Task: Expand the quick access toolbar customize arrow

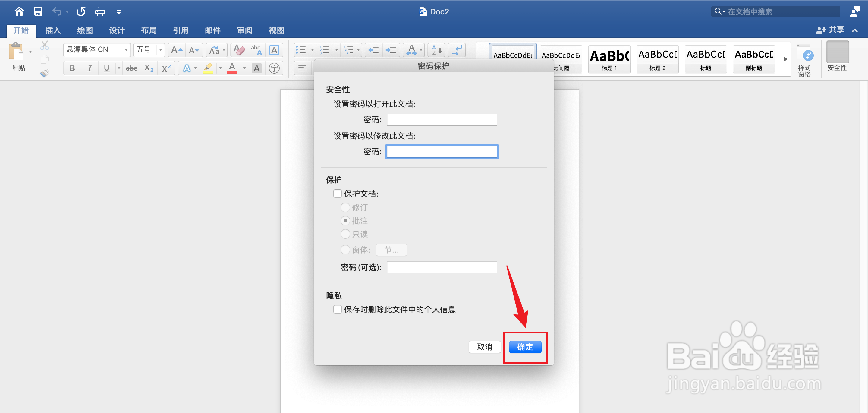Action: pyautogui.click(x=119, y=12)
